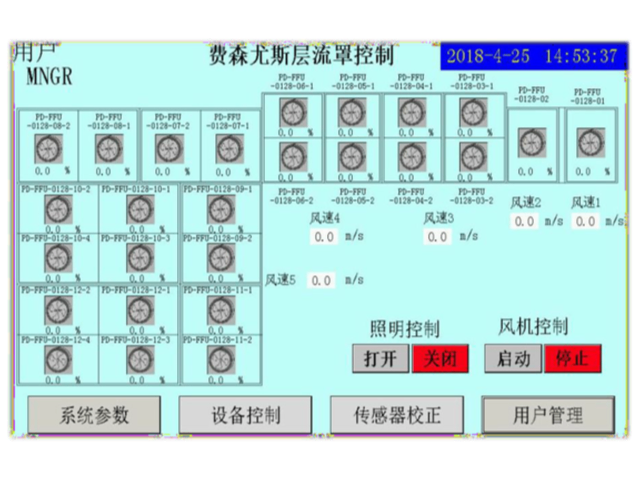
Task: Click the PD-FFU-0128-07-2 fan icon
Action: (169, 149)
